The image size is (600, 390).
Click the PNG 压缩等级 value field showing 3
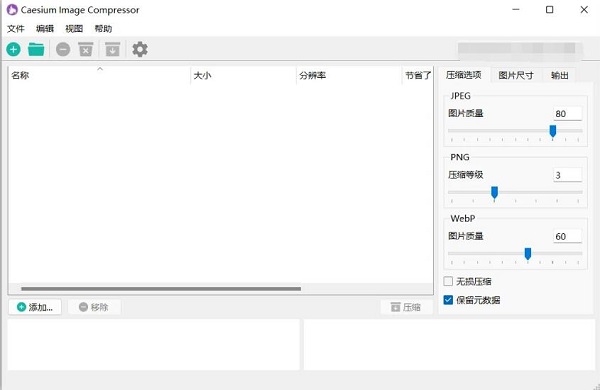[568, 175]
